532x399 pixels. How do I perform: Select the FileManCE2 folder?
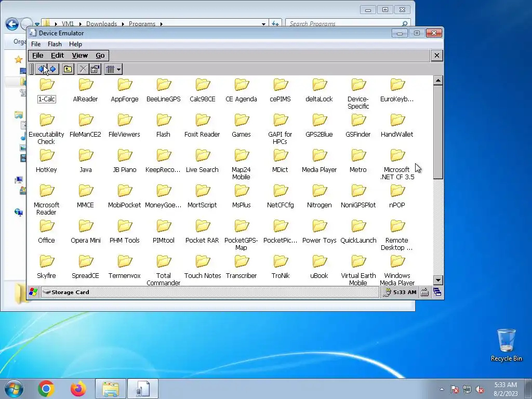(86, 126)
